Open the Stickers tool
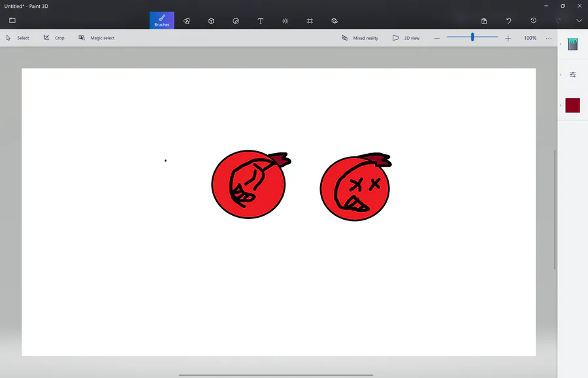The image size is (588, 378). 236,21
